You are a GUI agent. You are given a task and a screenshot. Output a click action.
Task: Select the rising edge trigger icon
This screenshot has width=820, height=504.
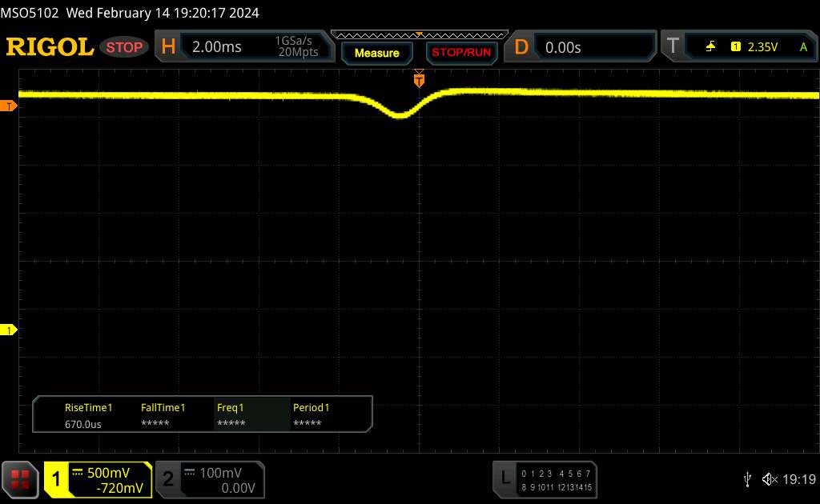click(x=710, y=46)
